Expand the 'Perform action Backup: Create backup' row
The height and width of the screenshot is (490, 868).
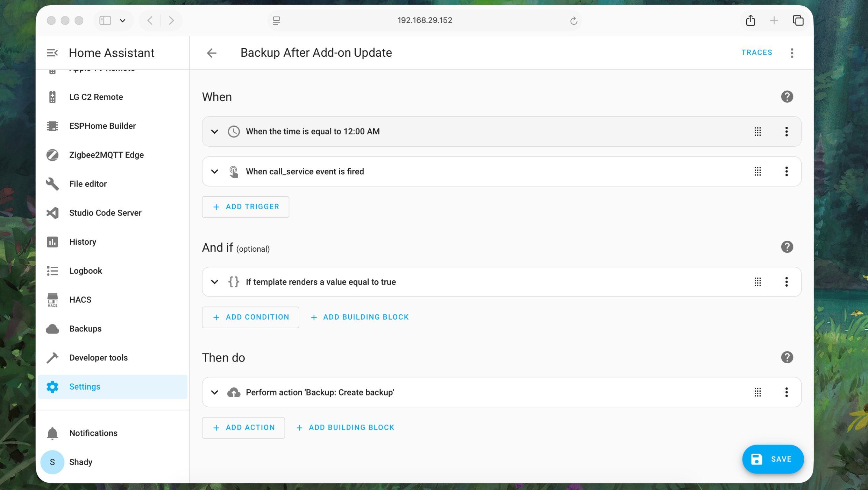point(215,392)
